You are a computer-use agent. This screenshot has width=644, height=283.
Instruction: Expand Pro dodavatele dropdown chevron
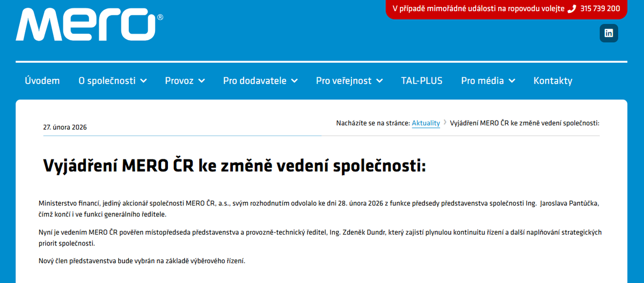tap(294, 81)
